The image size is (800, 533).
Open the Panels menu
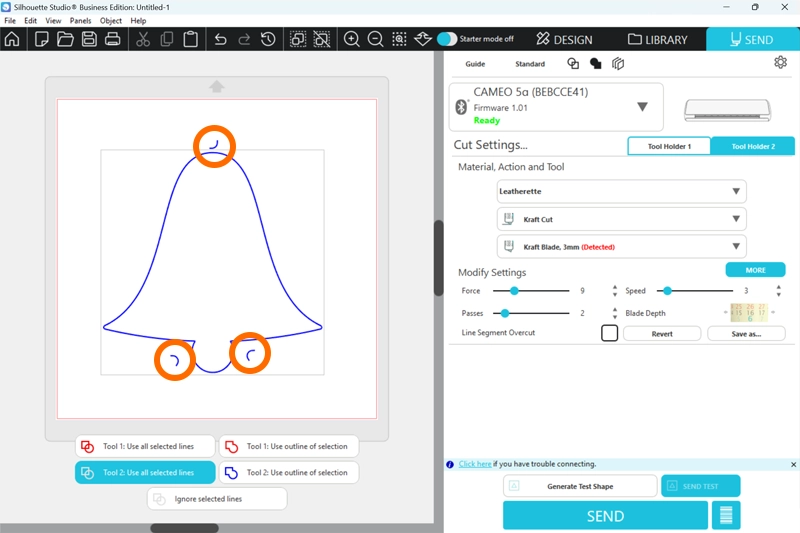point(81,20)
